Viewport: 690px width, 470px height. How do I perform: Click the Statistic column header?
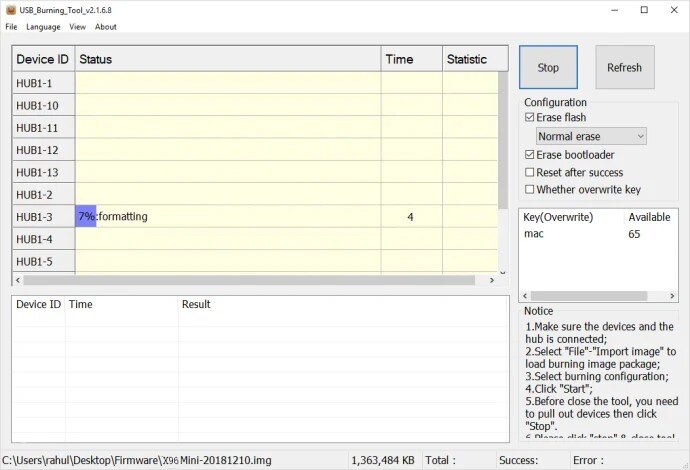(x=468, y=59)
